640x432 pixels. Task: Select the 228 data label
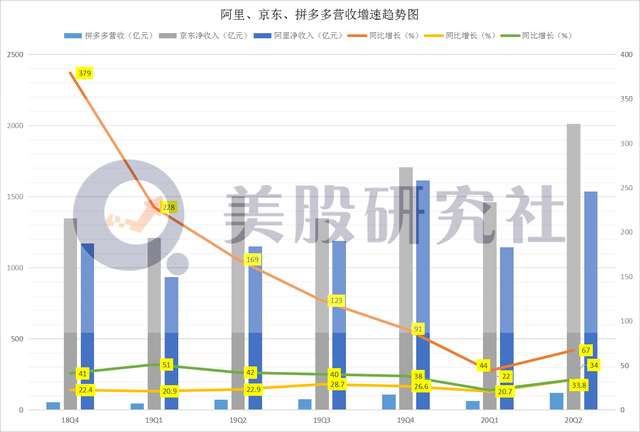(169, 207)
